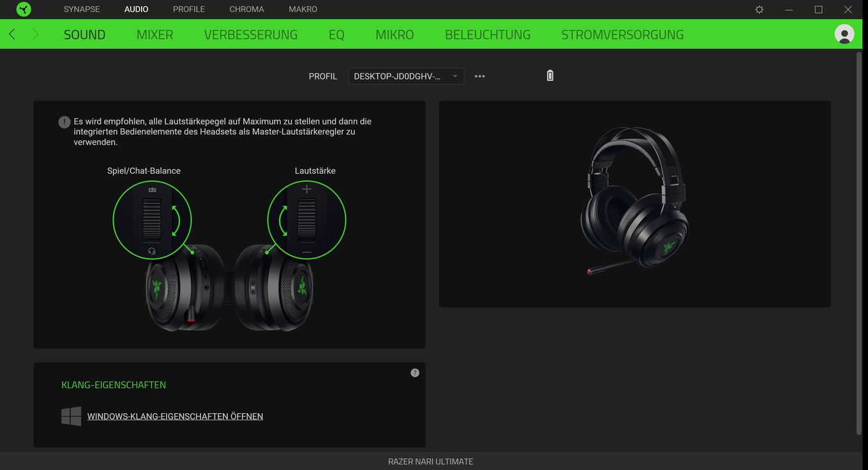868x470 pixels.
Task: Open the profile options three-dot menu
Action: point(480,76)
